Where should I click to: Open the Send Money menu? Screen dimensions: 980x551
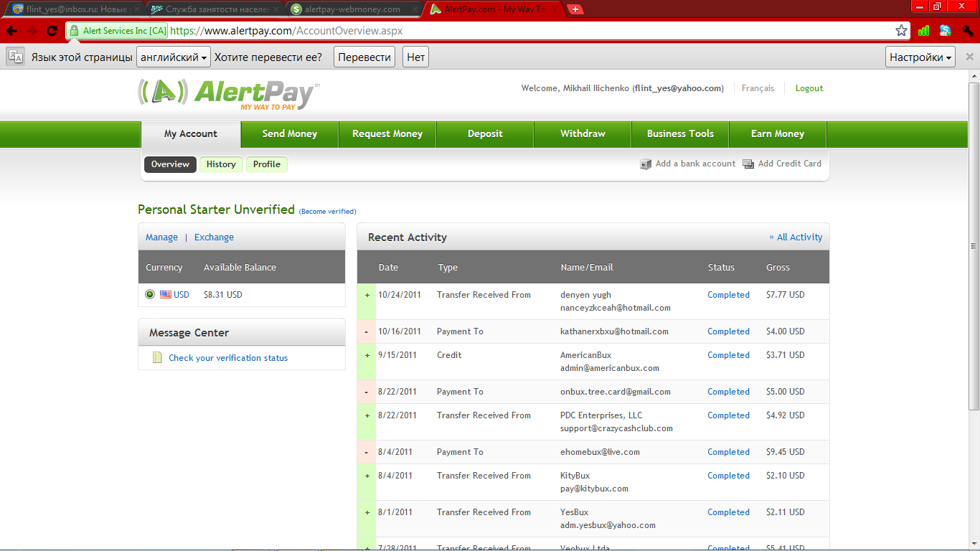coord(290,134)
